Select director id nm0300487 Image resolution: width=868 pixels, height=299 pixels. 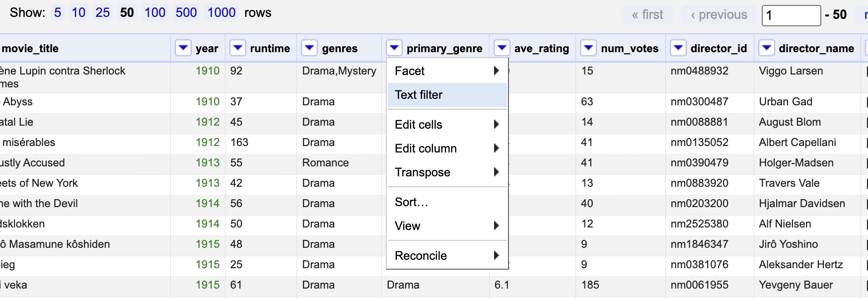click(x=699, y=102)
